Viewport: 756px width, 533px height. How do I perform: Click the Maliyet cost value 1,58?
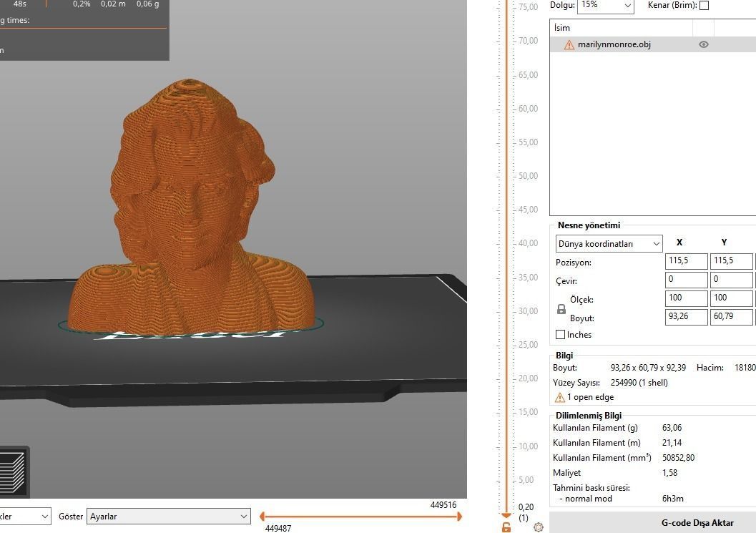669,473
